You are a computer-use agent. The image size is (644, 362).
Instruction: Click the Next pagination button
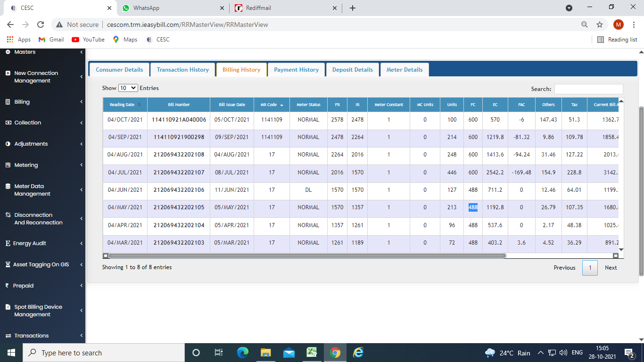(611, 268)
